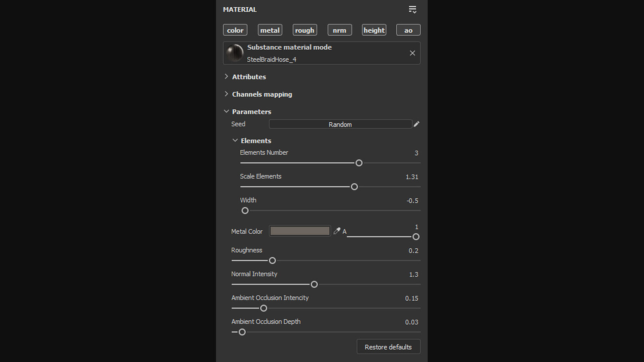This screenshot has width=644, height=362.
Task: Click the Restore defaults button
Action: click(x=388, y=347)
